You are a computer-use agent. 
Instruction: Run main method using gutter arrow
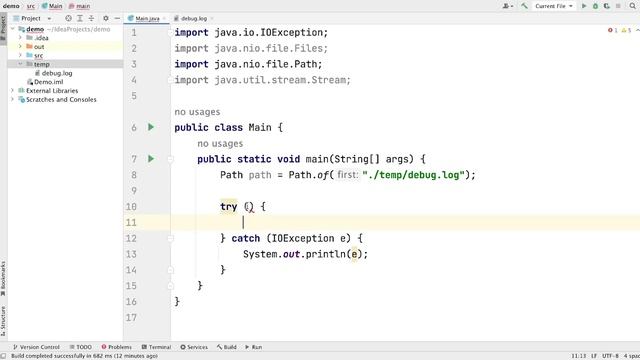[x=151, y=159]
